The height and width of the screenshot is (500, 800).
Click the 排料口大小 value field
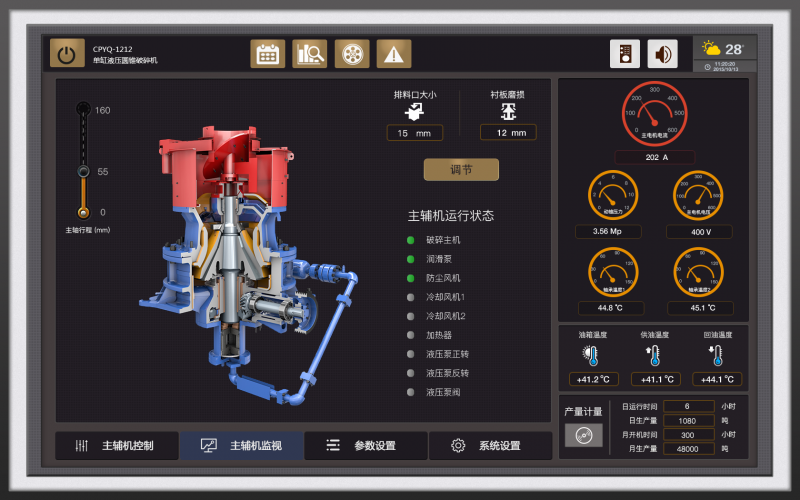tap(414, 133)
